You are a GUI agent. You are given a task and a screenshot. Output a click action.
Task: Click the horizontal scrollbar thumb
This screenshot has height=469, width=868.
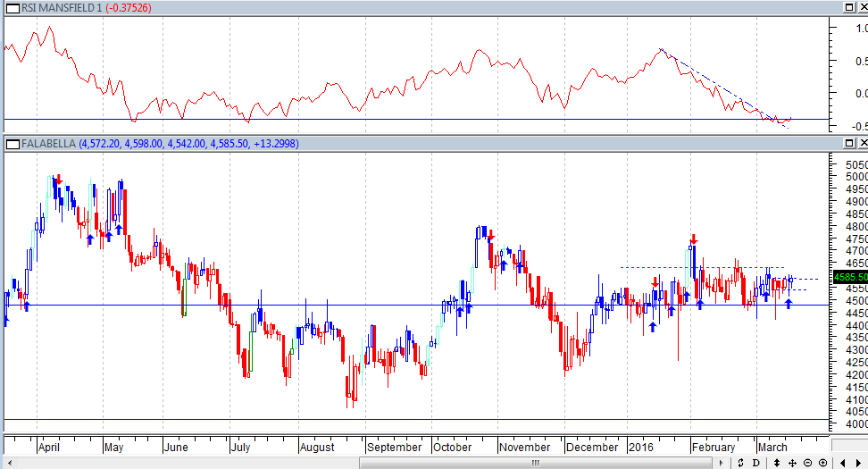tap(536, 463)
